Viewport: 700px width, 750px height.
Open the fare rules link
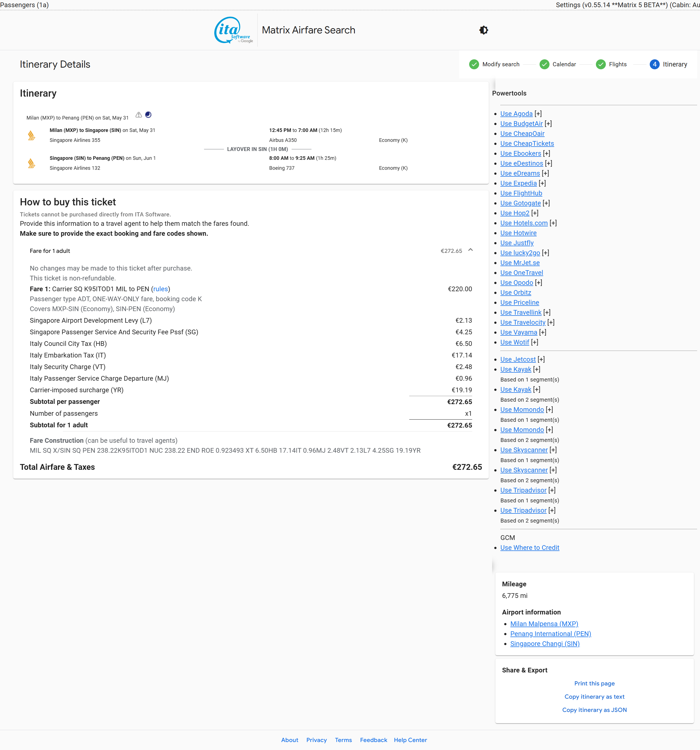pos(160,289)
